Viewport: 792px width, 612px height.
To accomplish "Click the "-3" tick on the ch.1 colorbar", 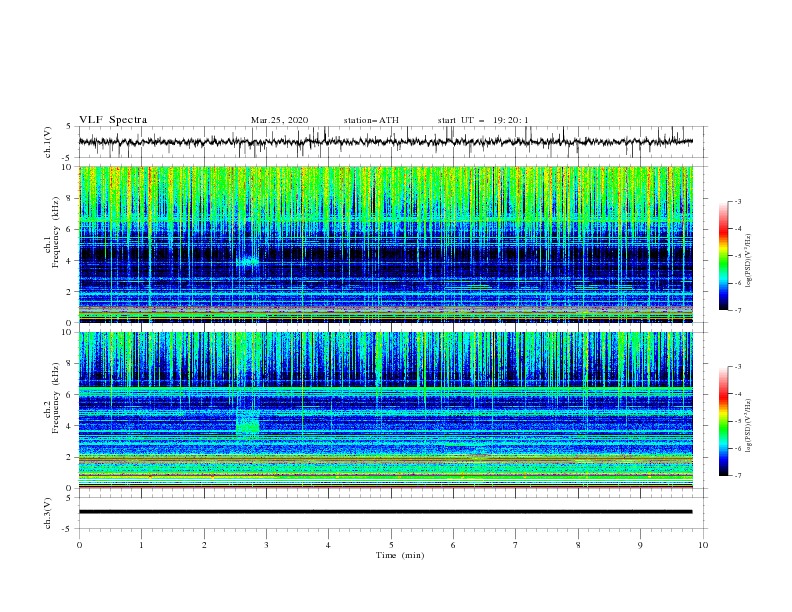I will [x=738, y=201].
